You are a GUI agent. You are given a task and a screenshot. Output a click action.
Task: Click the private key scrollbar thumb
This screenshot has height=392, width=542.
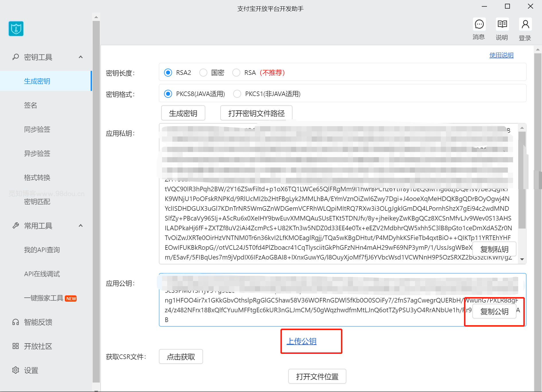[x=522, y=180]
